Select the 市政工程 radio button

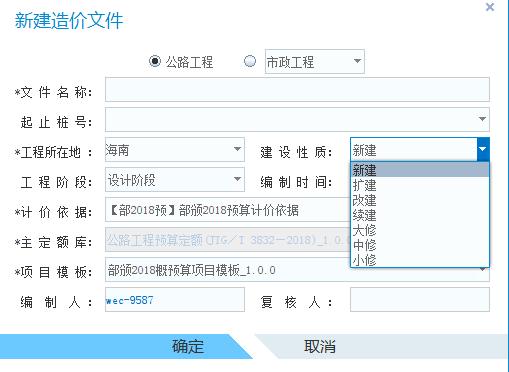250,61
